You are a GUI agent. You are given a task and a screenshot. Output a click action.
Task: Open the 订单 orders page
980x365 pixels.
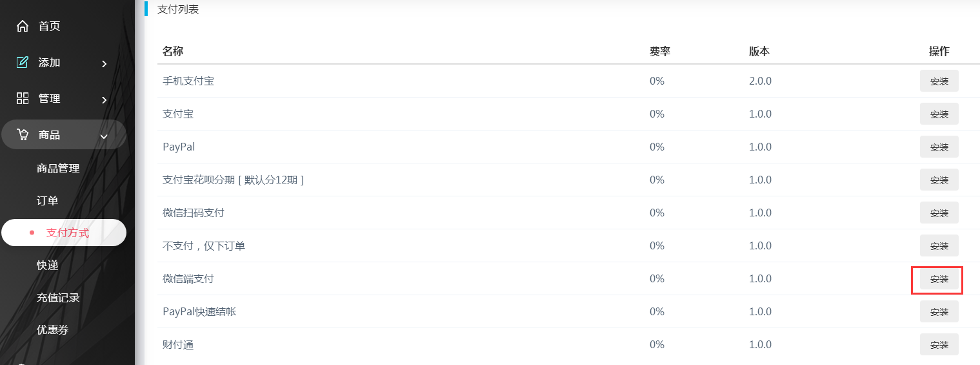(48, 201)
